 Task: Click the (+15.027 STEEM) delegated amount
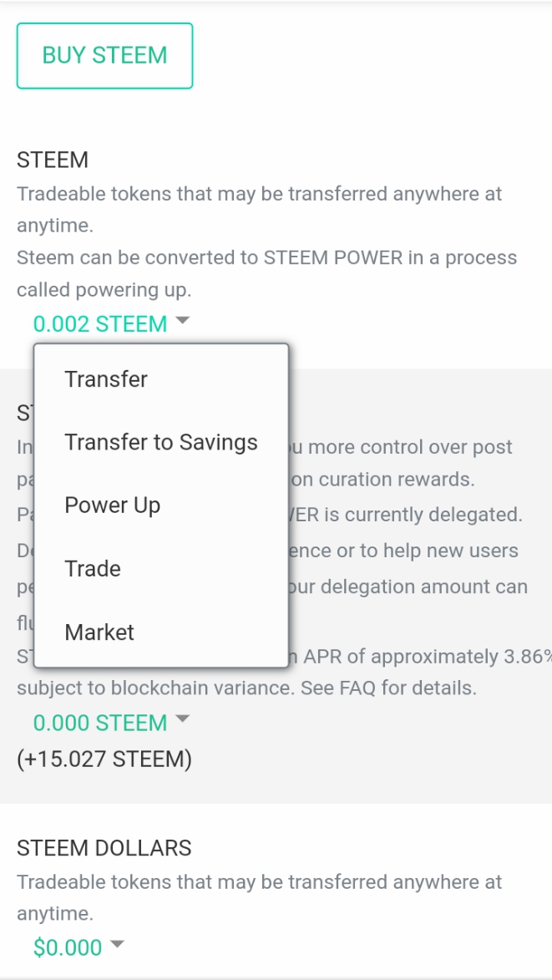coord(104,759)
